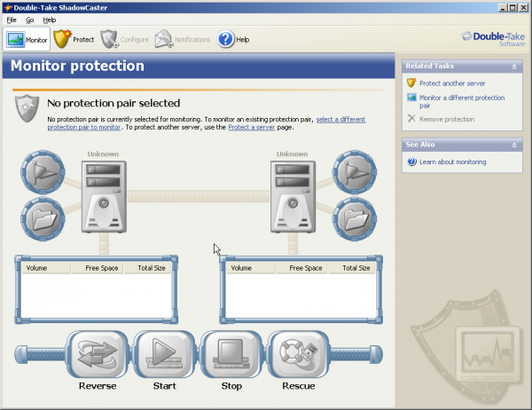Open the File menu

click(x=12, y=20)
